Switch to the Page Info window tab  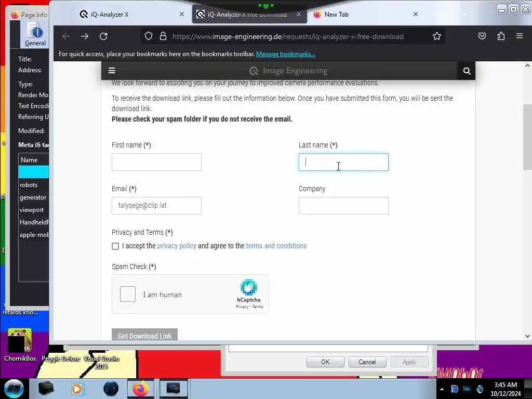[29, 15]
